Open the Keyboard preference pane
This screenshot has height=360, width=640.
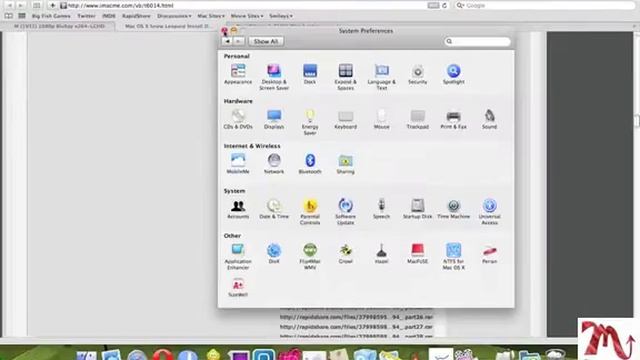tap(346, 119)
